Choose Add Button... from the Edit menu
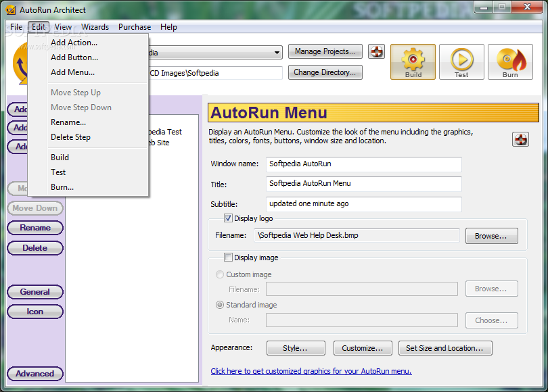The width and height of the screenshot is (548, 392). pyautogui.click(x=88, y=57)
